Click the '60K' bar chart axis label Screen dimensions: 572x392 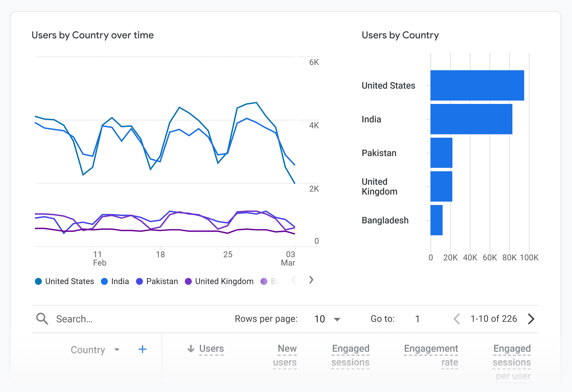point(490,258)
